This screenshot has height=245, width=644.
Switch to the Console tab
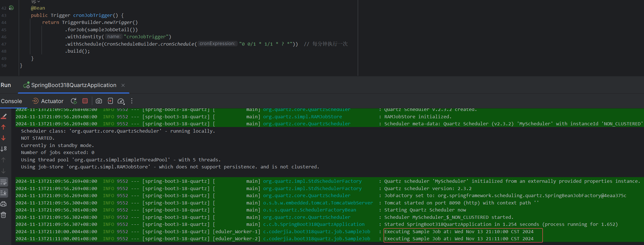(11, 101)
